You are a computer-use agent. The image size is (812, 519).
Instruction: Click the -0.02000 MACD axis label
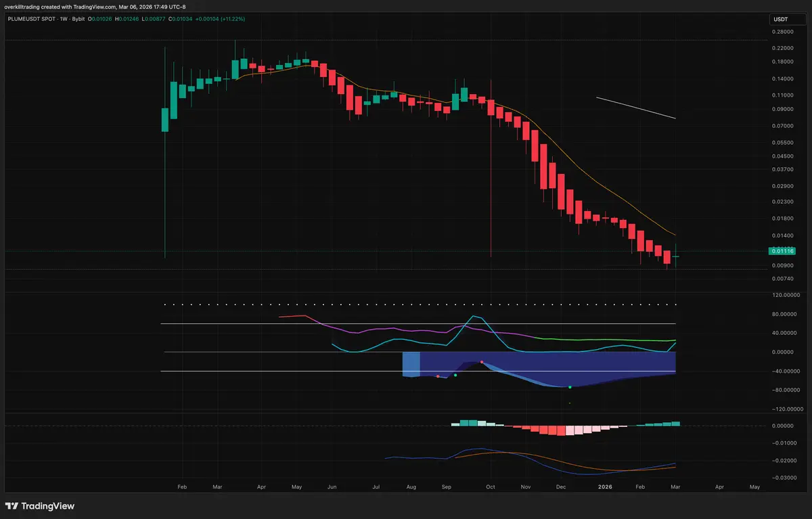click(x=783, y=461)
